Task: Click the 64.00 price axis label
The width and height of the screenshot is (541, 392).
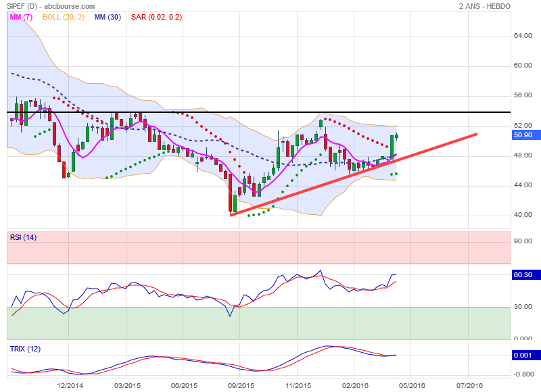Action: click(523, 36)
